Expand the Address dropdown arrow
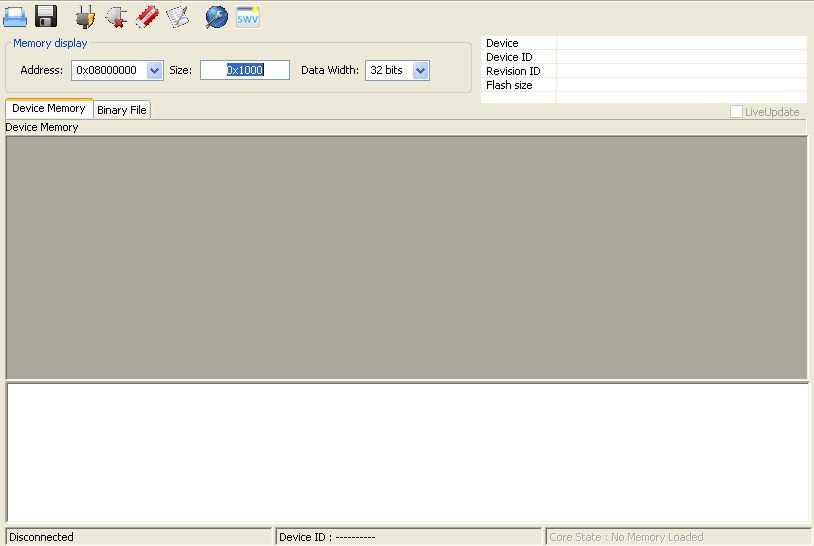This screenshot has height=546, width=814. pyautogui.click(x=154, y=70)
